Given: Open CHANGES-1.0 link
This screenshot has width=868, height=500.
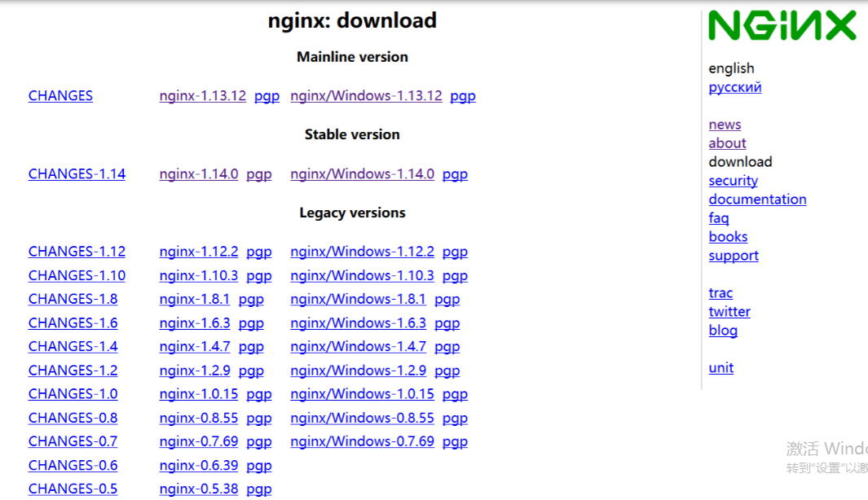Looking at the screenshot, I should click(73, 394).
